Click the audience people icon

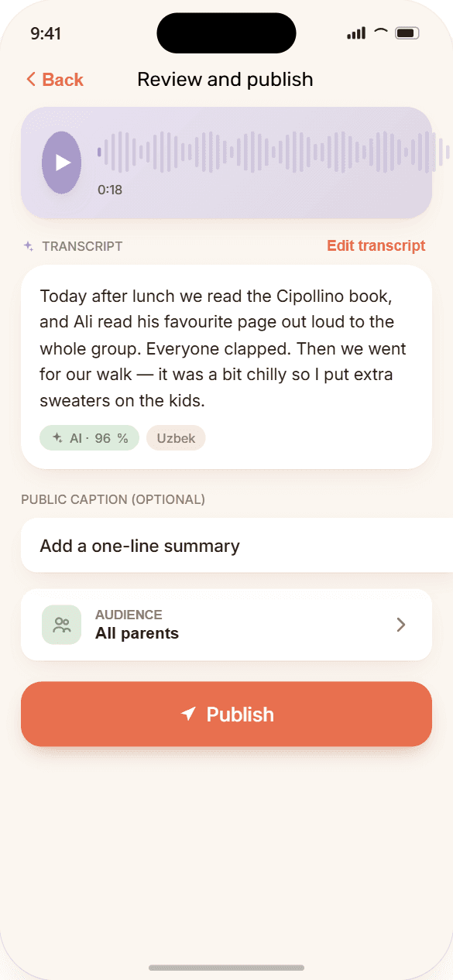[x=62, y=625]
